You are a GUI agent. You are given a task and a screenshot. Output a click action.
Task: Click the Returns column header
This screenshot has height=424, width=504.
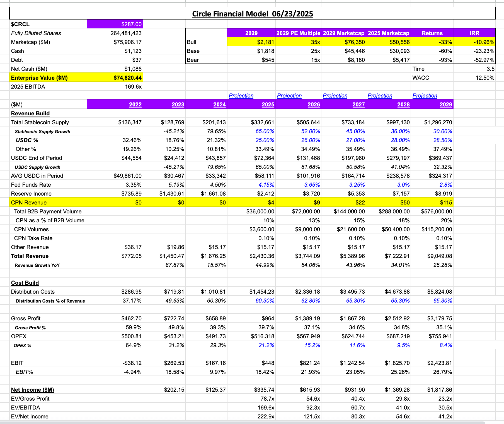(432, 33)
